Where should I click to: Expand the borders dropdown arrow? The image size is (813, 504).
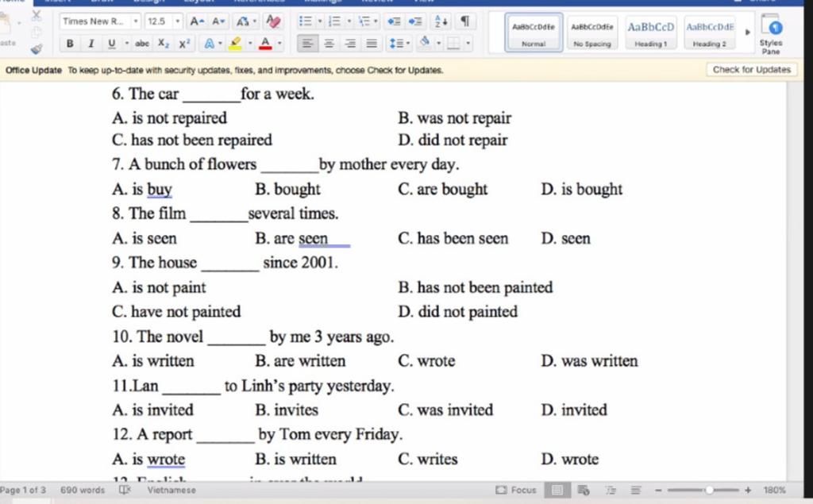pos(468,44)
